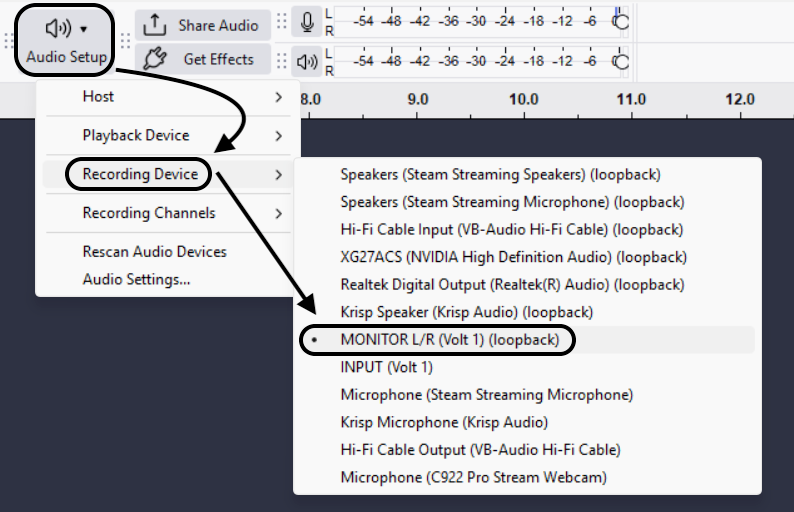Select Realtek Digital Output loopback device

point(512,285)
